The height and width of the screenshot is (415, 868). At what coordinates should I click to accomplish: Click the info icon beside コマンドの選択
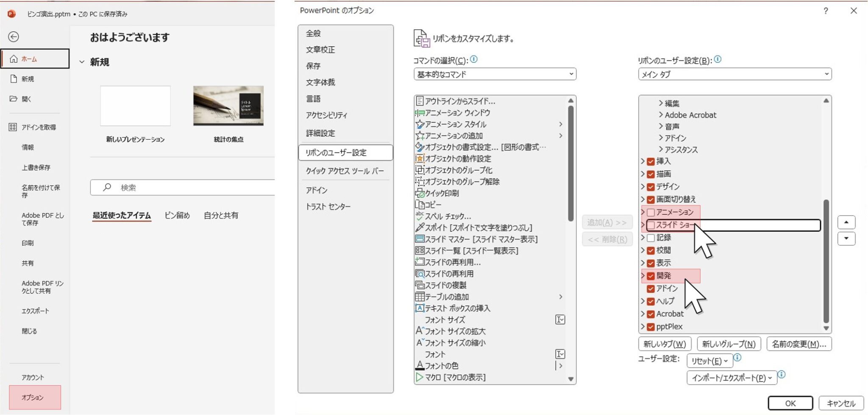click(x=474, y=60)
